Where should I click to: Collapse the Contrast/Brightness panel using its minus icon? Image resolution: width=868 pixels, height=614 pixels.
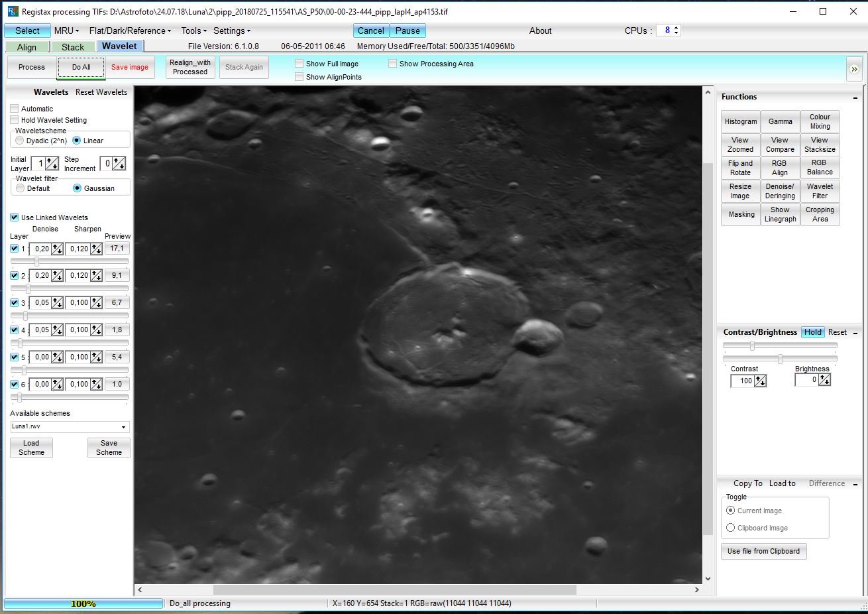[855, 333]
